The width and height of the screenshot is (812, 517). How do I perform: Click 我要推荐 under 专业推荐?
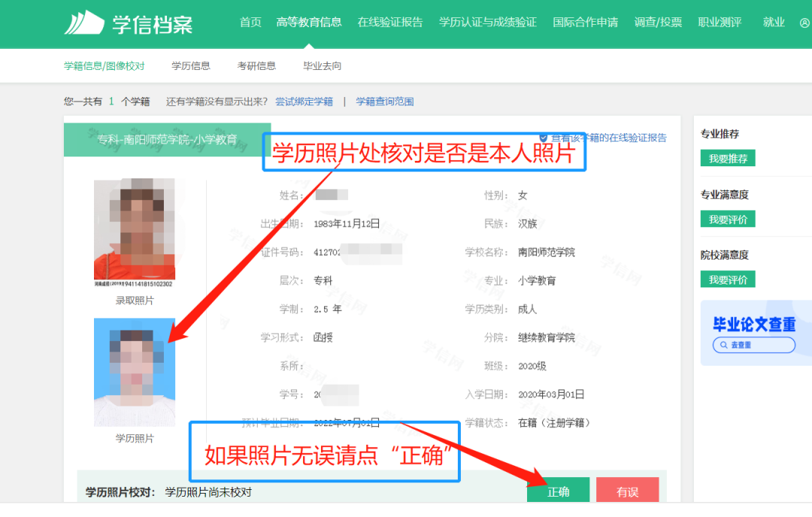[x=728, y=159]
